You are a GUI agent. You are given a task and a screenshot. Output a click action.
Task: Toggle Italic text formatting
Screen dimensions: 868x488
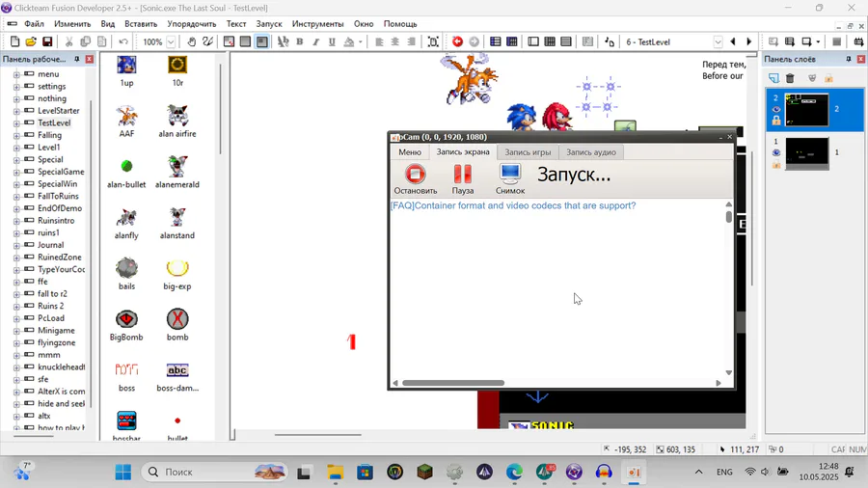[x=315, y=41]
